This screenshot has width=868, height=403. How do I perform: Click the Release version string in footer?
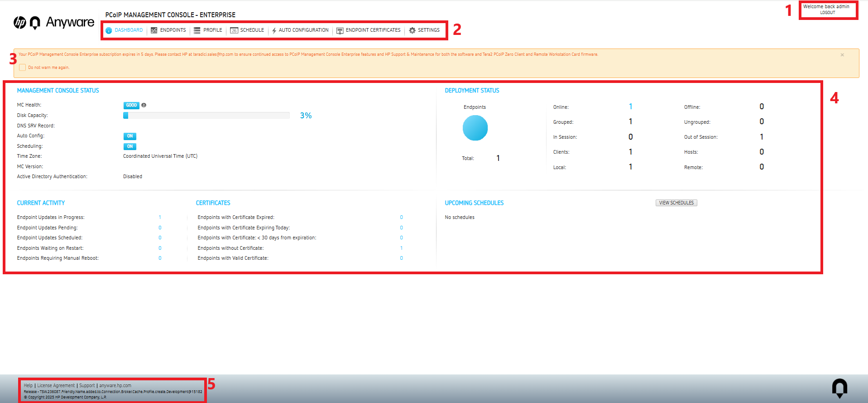click(x=113, y=392)
